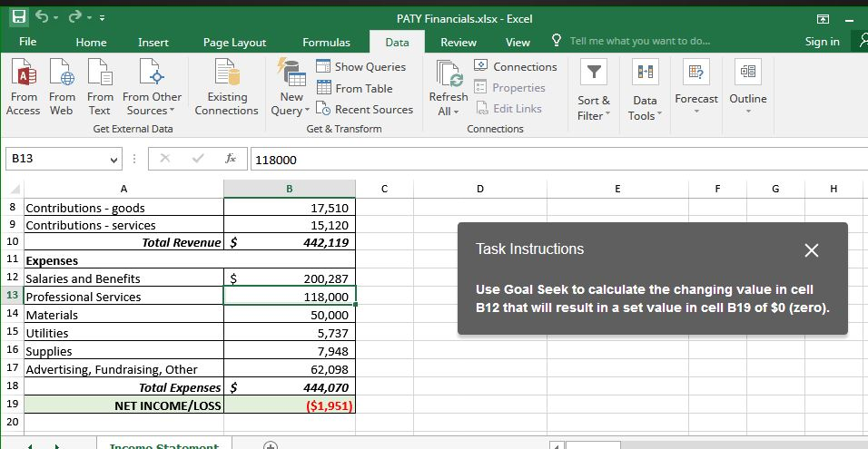The width and height of the screenshot is (868, 449).
Task: Click the formula bar showing 118000
Action: (558, 160)
